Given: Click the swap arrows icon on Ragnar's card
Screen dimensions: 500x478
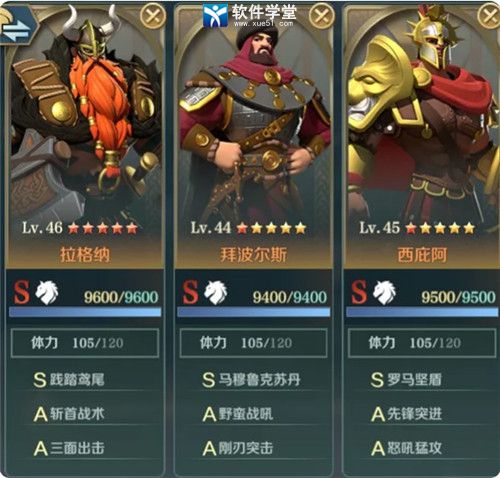Looking at the screenshot, I should click(x=17, y=29).
